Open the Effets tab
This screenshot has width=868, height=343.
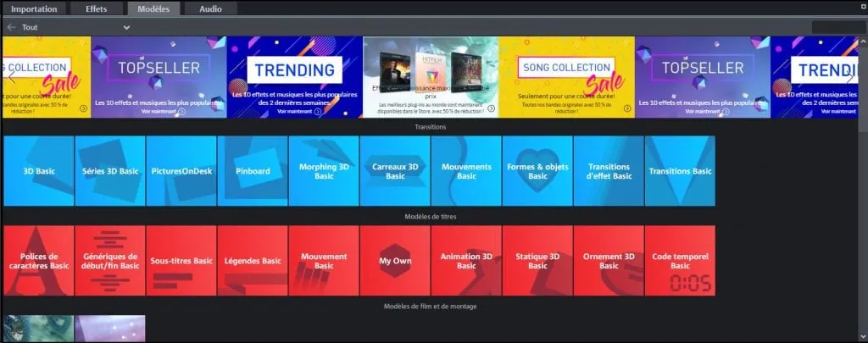point(97,9)
